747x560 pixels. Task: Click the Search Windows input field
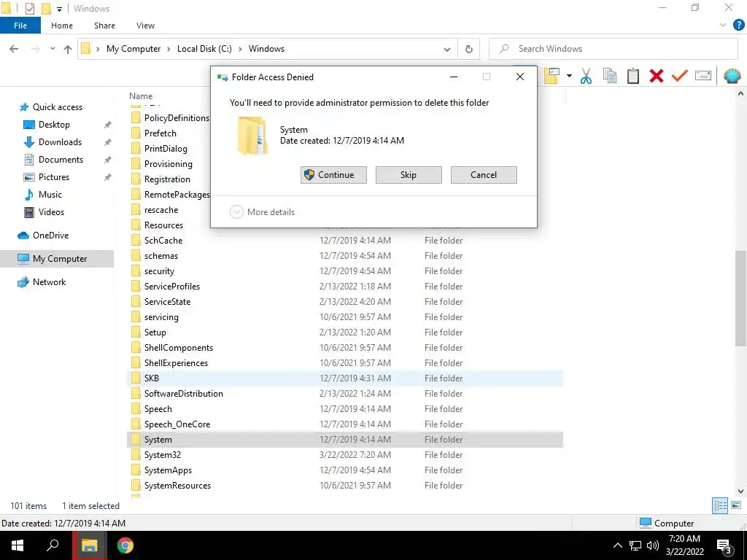pos(614,49)
